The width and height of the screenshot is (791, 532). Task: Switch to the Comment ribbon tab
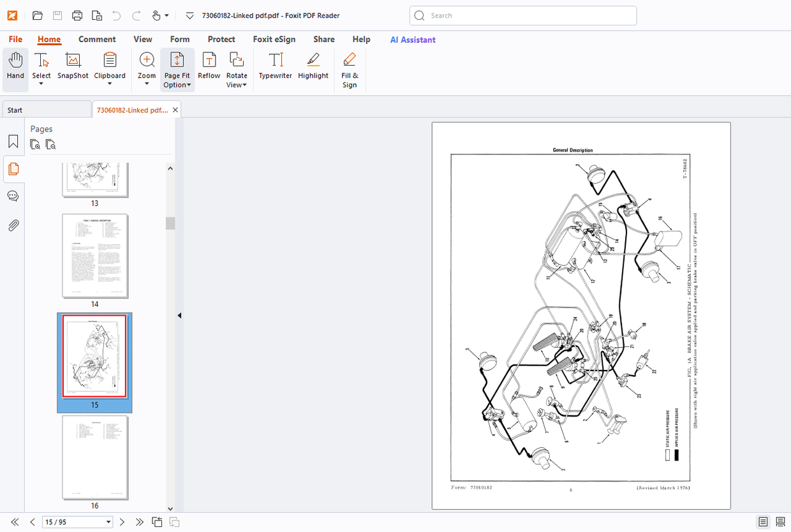[97, 40]
